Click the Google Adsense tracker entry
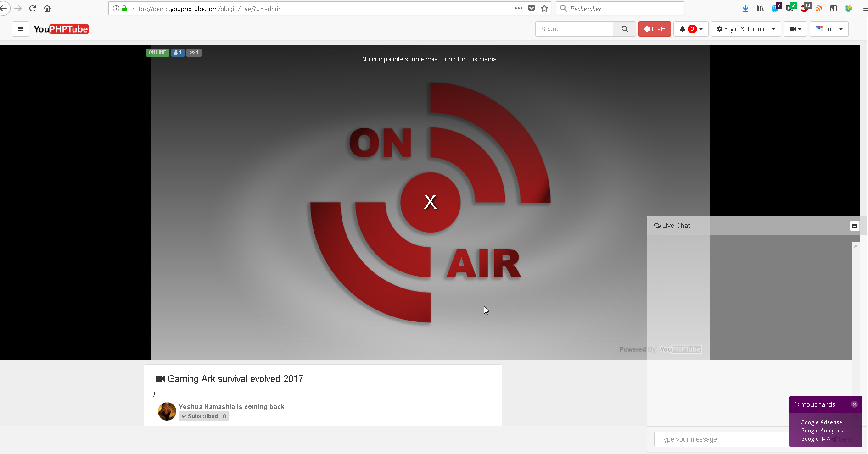 click(821, 422)
